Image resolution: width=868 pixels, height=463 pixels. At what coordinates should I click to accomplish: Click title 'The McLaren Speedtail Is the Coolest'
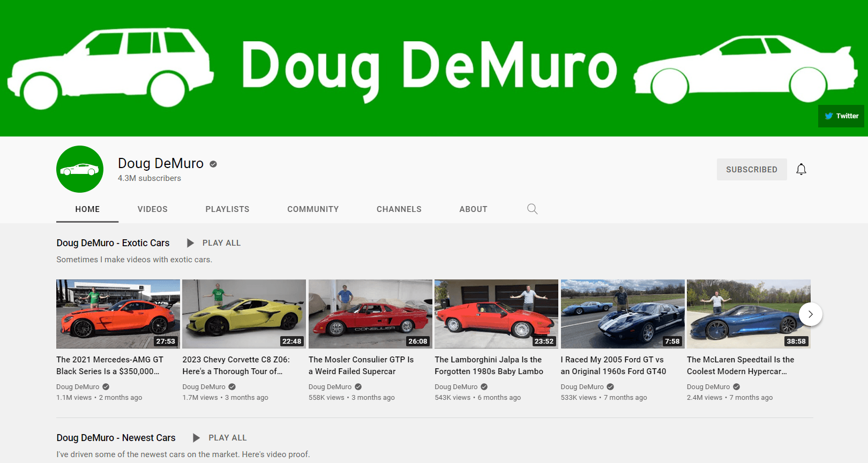(x=740, y=366)
